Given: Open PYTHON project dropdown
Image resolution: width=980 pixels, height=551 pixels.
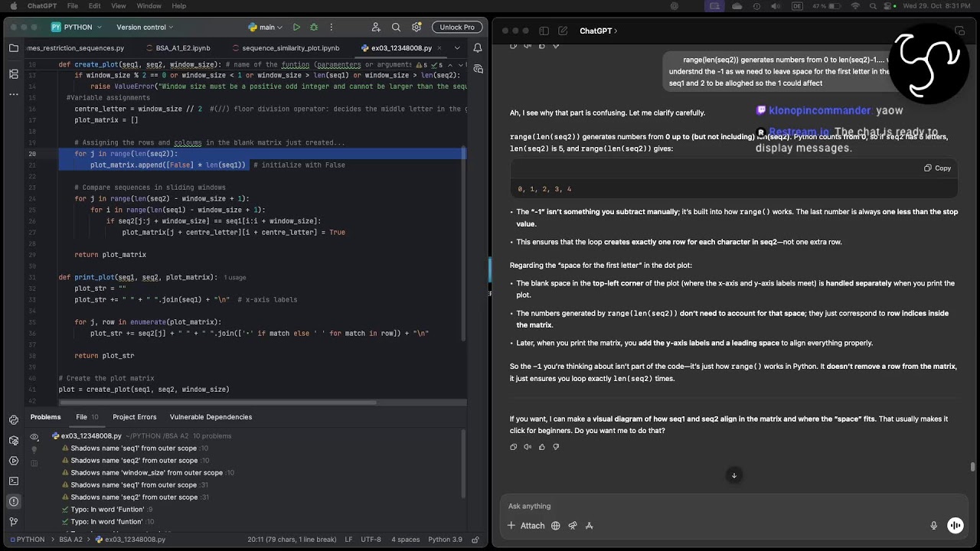Looking at the screenshot, I should click(x=77, y=27).
